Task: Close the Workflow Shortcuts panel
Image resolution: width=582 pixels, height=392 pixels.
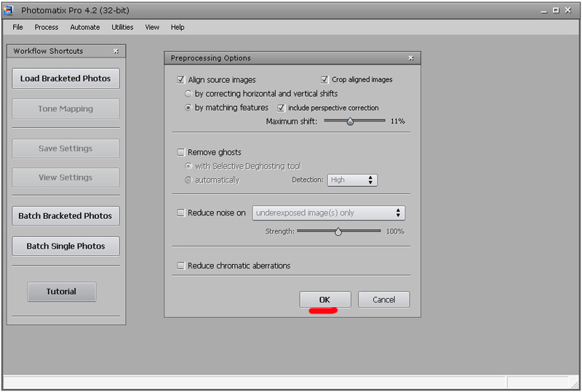Action: [x=116, y=51]
